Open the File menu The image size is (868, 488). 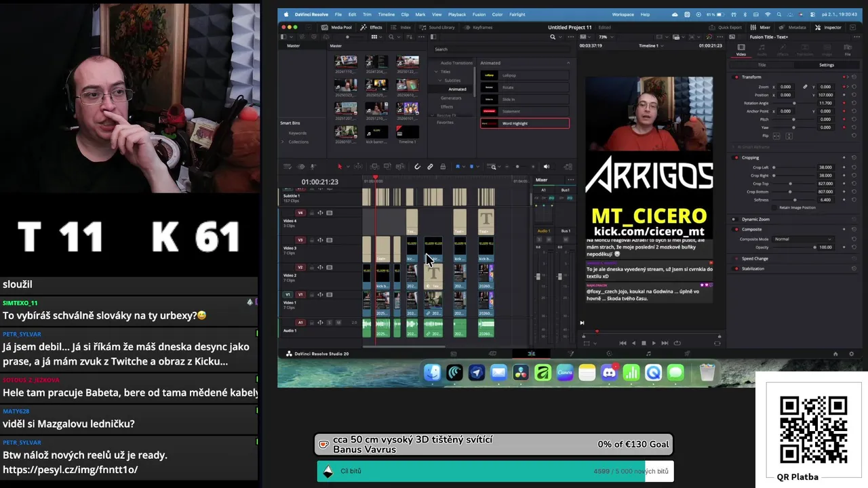tap(337, 14)
